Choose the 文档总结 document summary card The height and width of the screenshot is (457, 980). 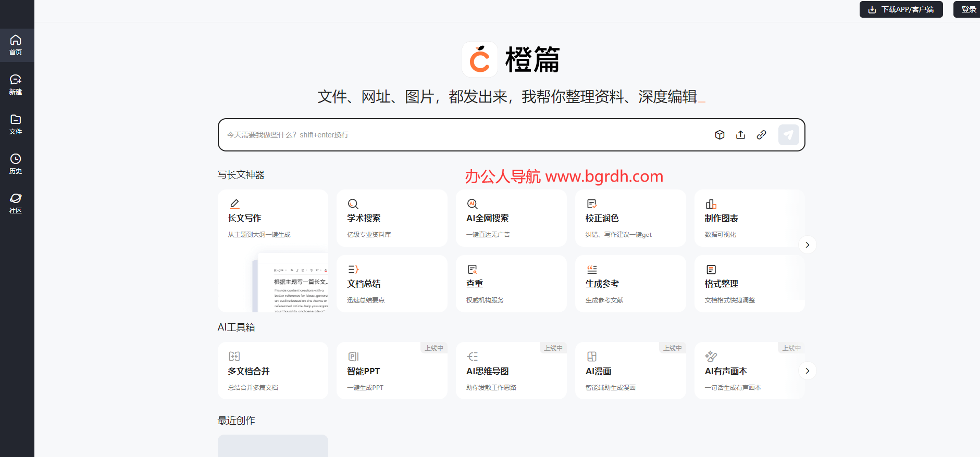click(x=392, y=284)
